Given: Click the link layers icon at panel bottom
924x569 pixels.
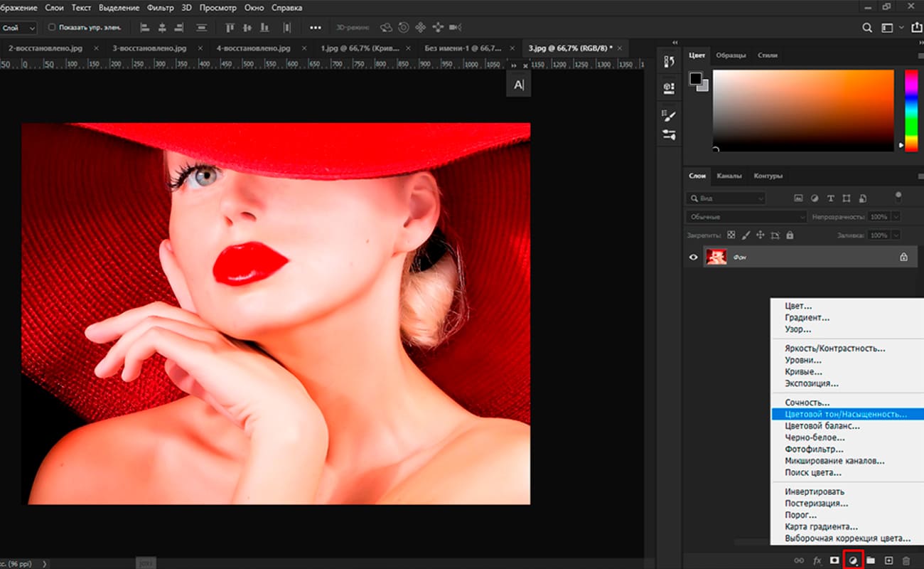Looking at the screenshot, I should point(799,560).
